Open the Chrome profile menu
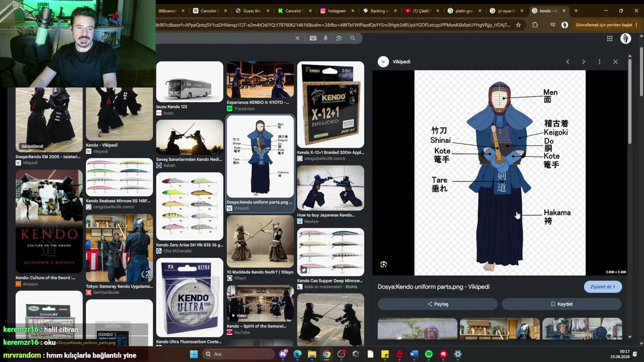This screenshot has height=362, width=644. pos(565,25)
